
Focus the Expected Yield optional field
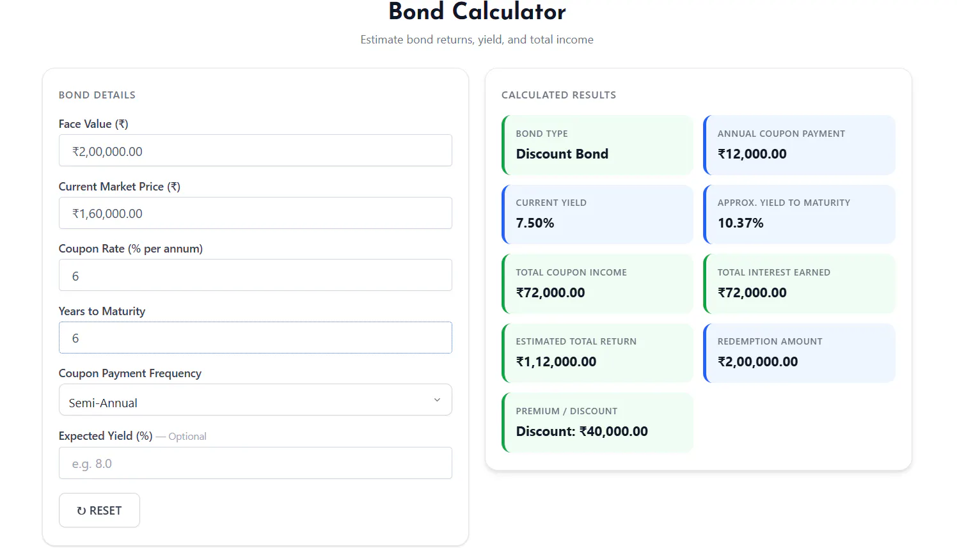(255, 463)
